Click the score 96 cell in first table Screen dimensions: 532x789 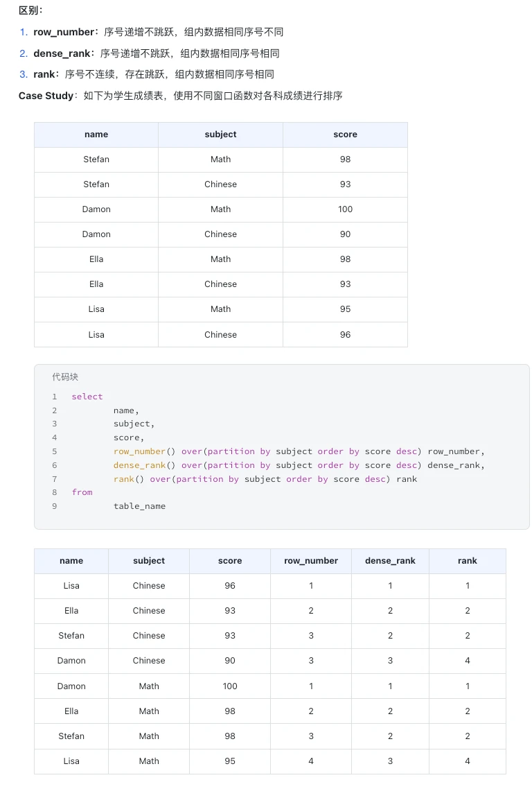pyautogui.click(x=345, y=334)
